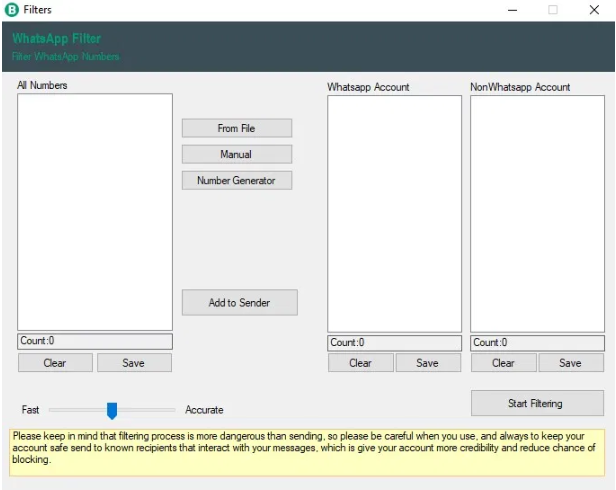The image size is (616, 490).
Task: Click the 'Whatsapp Account' label
Action: pos(368,87)
